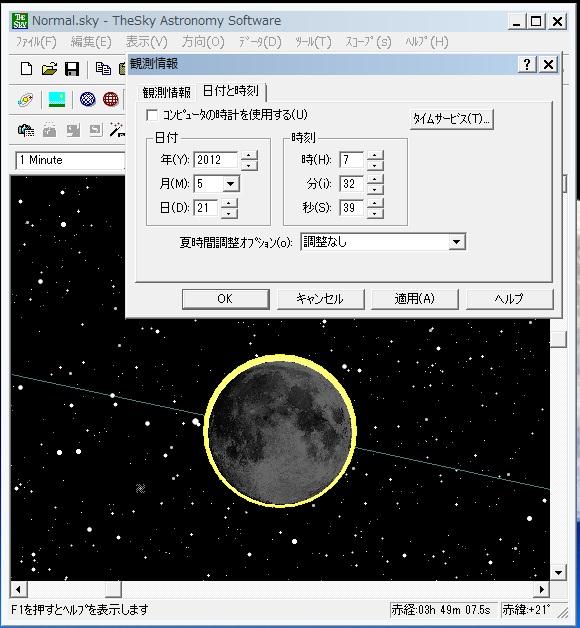Decrease the seconds with its down spinner

pos(375,213)
